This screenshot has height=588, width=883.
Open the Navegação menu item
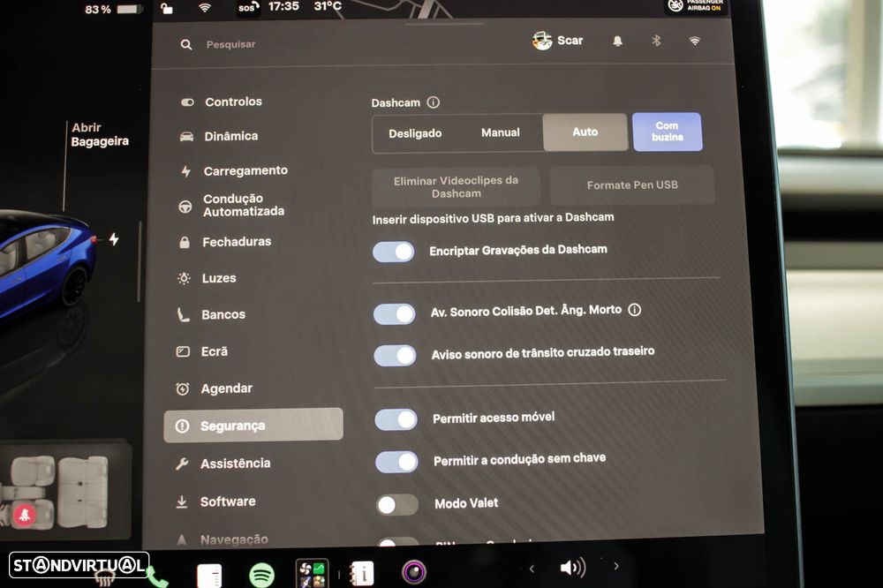tap(222, 539)
